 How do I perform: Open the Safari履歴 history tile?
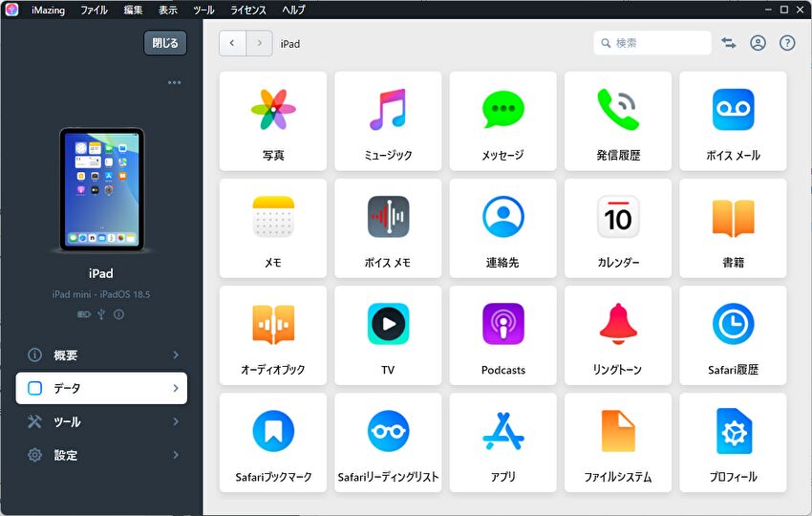tap(733, 335)
